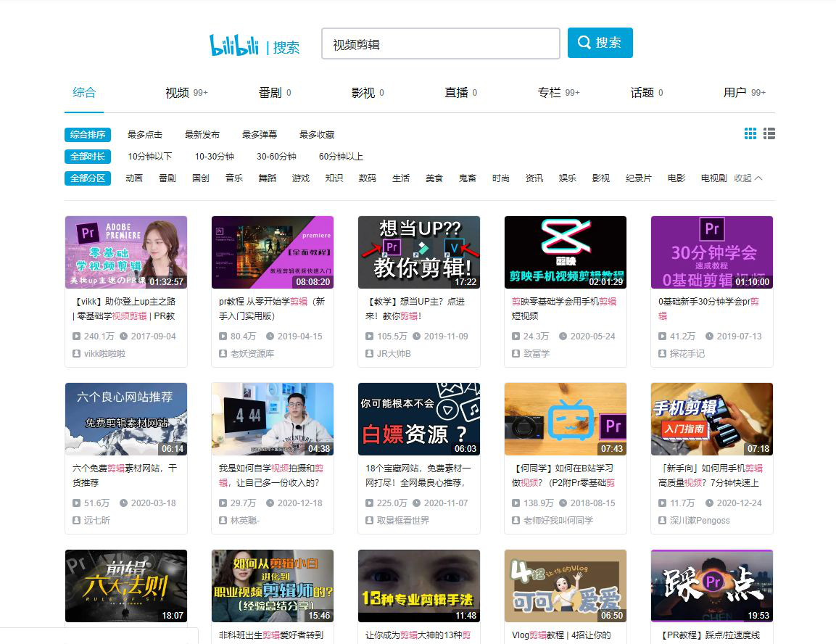Screen dimensions: 836x644
Task: Open the 专栏 99+ tab
Action: pyautogui.click(x=558, y=93)
